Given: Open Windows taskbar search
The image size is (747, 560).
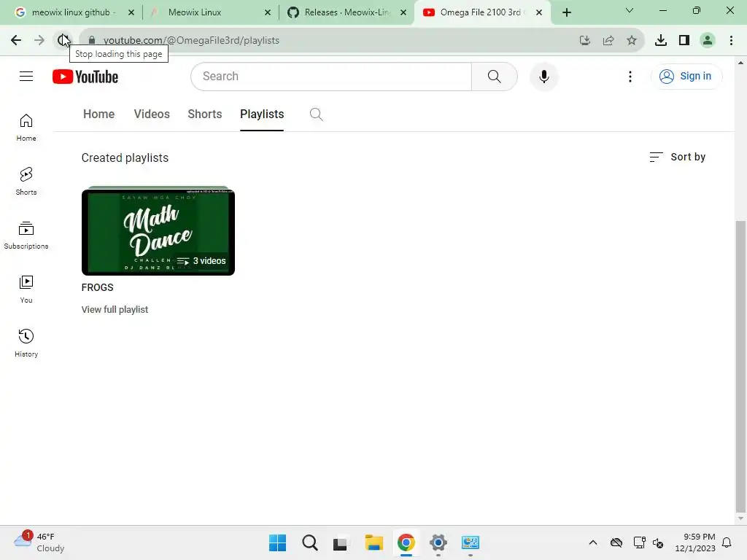Looking at the screenshot, I should coord(309,542).
